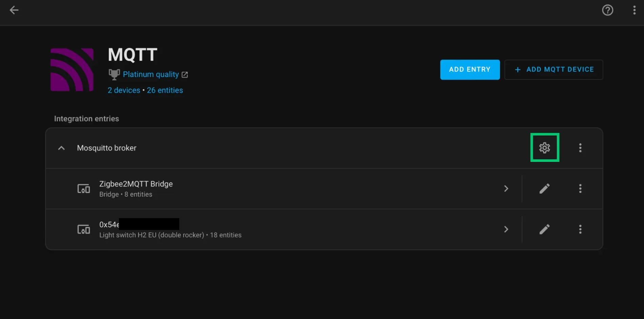Click the MQTT integration logo
Image resolution: width=644 pixels, height=319 pixels.
pyautogui.click(x=72, y=69)
